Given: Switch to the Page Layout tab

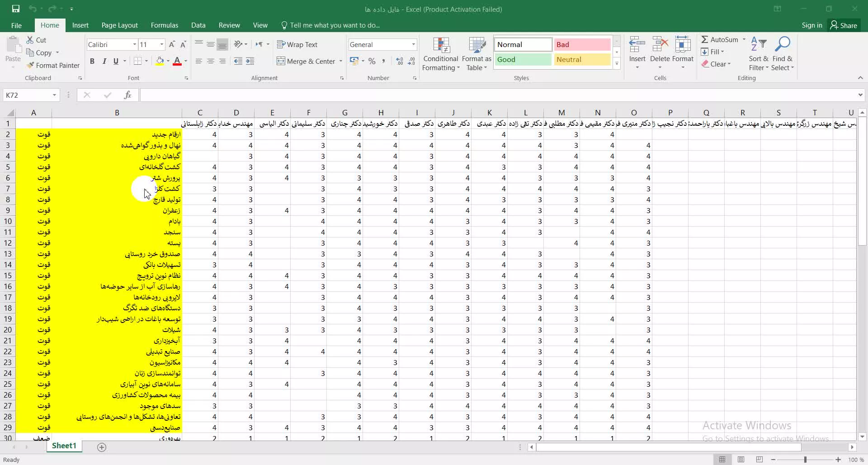Looking at the screenshot, I should tap(119, 25).
